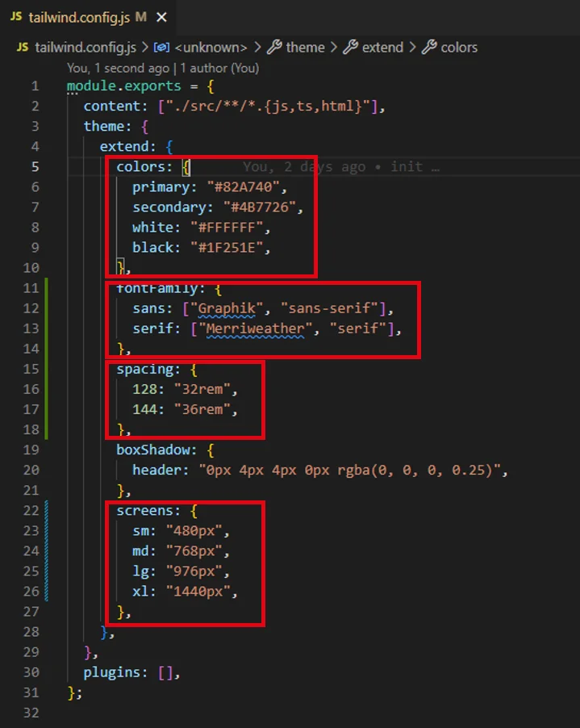Image resolution: width=580 pixels, height=728 pixels.
Task: Click the black color value "#1F251E"
Action: click(227, 248)
